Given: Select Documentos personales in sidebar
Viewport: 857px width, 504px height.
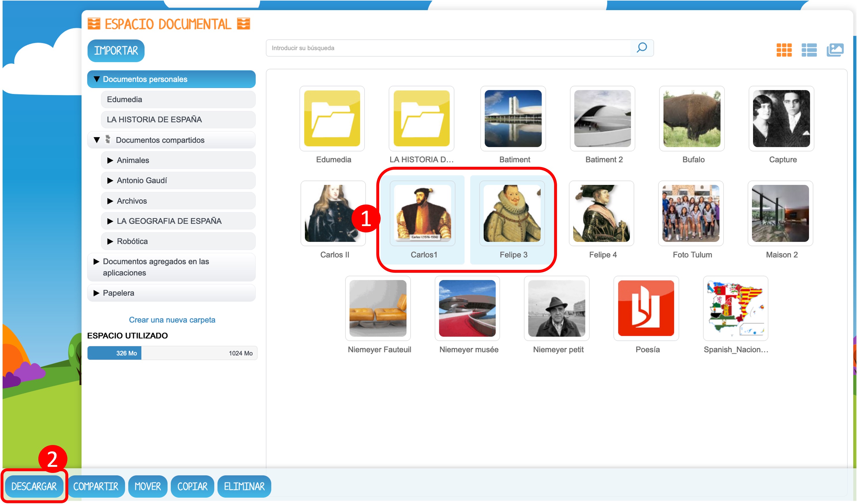Looking at the screenshot, I should [171, 79].
